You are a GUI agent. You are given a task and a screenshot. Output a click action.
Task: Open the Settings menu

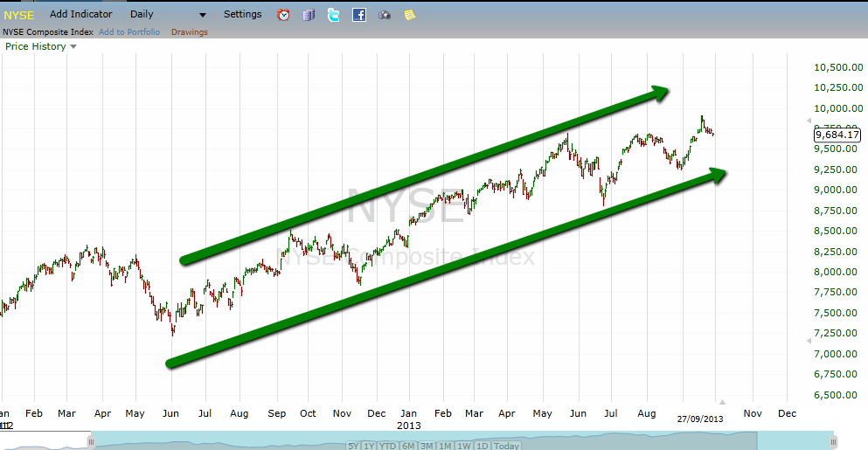[x=242, y=15]
